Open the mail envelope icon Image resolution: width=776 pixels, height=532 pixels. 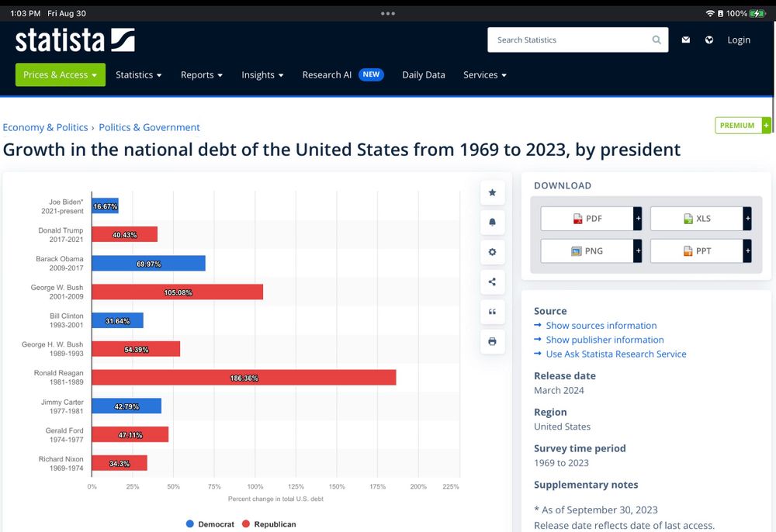click(x=685, y=40)
